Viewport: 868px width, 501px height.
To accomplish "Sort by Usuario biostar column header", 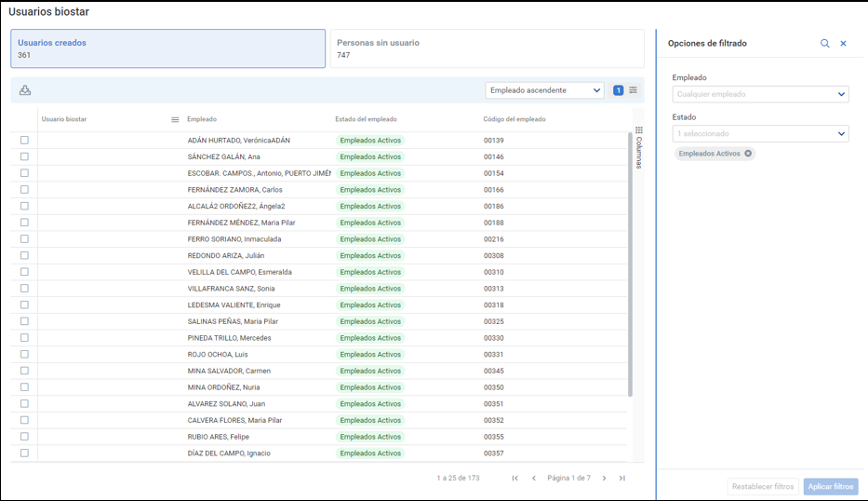I will coord(64,119).
